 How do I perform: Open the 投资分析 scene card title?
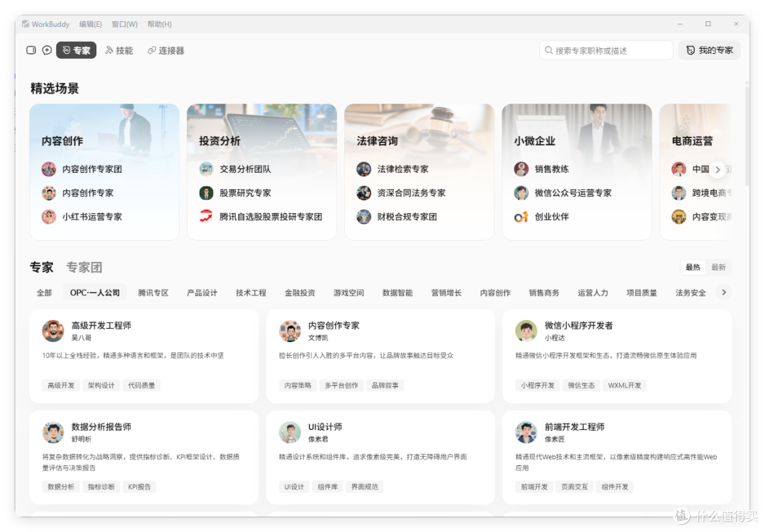click(220, 141)
